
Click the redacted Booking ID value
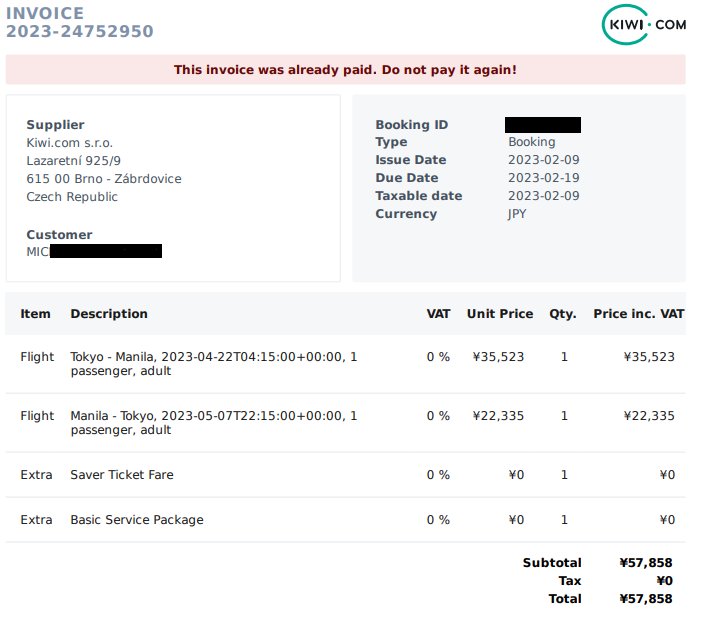click(x=543, y=125)
